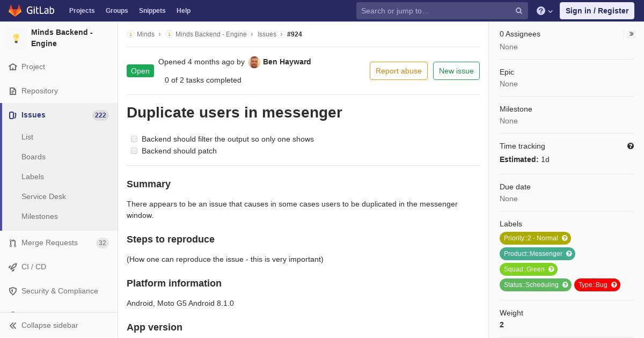The image size is (644, 338).
Task: Click help icon on Type::Bug label
Action: 614,285
